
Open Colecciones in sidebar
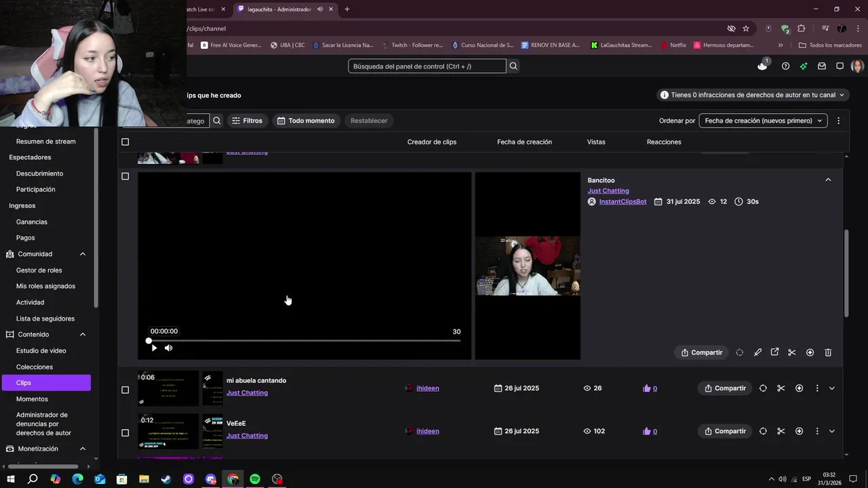tap(34, 367)
